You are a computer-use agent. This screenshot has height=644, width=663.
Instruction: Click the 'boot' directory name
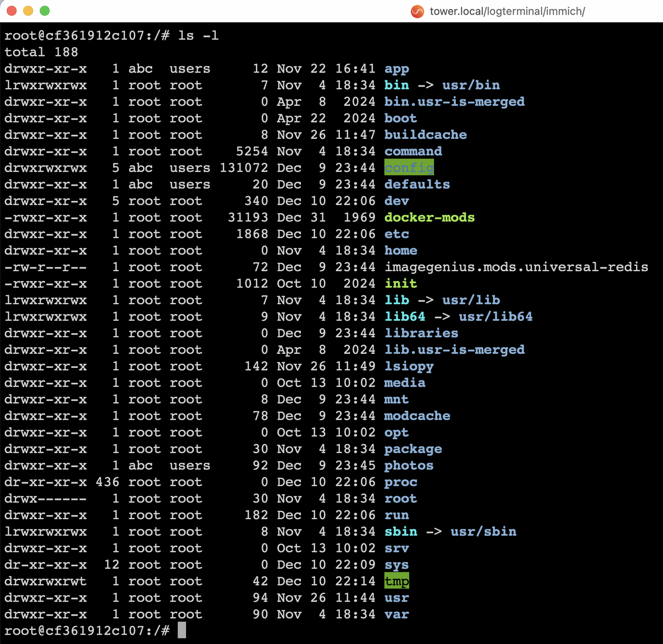tap(401, 119)
